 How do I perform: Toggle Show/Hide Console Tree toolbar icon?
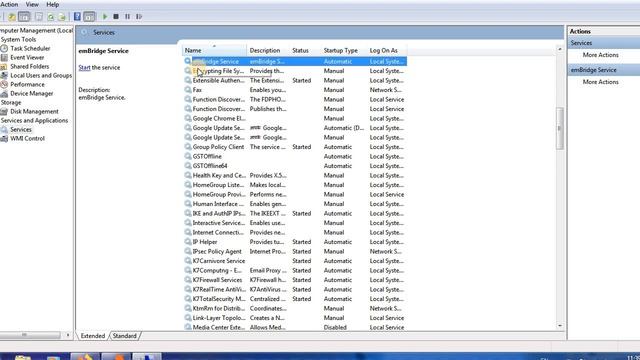click(x=24, y=17)
